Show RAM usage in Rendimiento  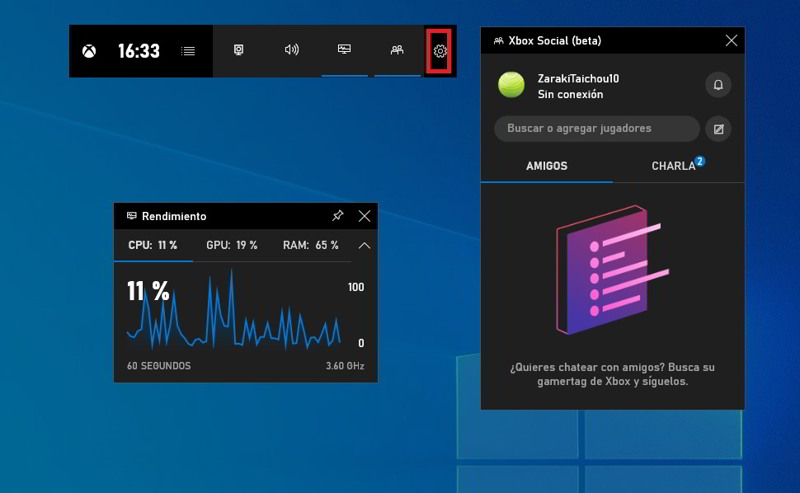click(310, 245)
